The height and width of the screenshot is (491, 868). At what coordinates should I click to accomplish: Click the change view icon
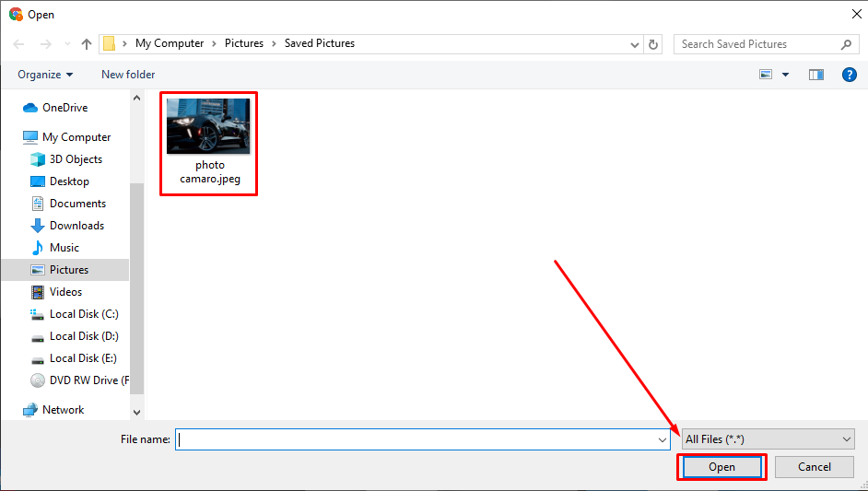(766, 75)
